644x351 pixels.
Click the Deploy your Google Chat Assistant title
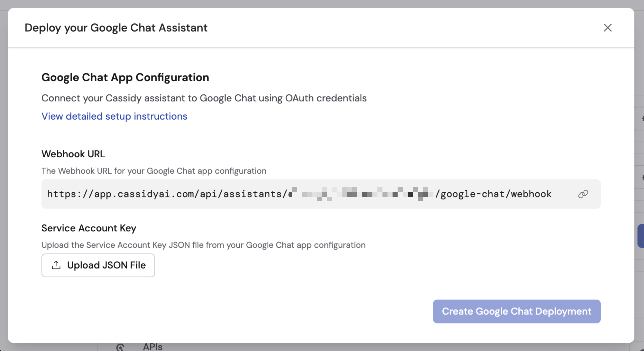[x=116, y=28]
